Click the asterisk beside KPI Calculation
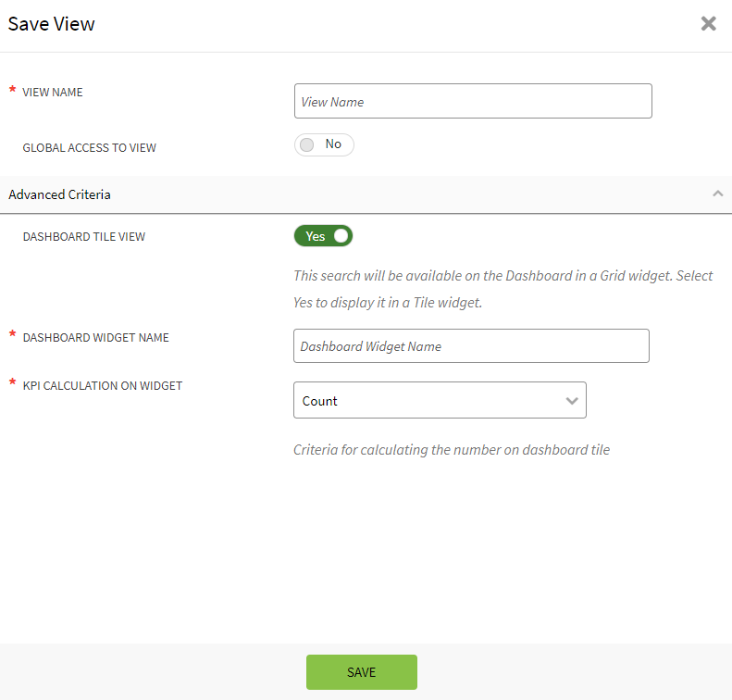This screenshot has height=700, width=732. tap(13, 383)
